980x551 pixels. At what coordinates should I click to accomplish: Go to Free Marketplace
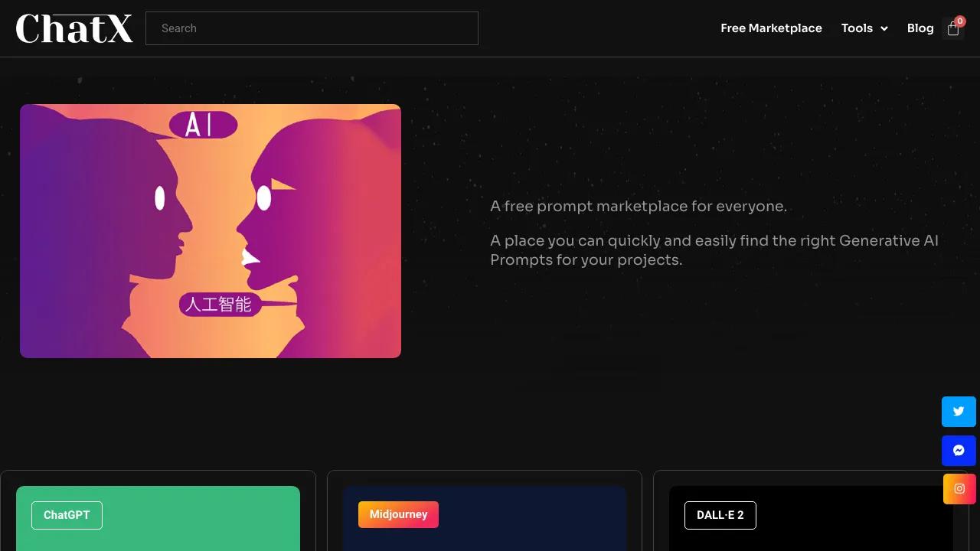(x=771, y=28)
